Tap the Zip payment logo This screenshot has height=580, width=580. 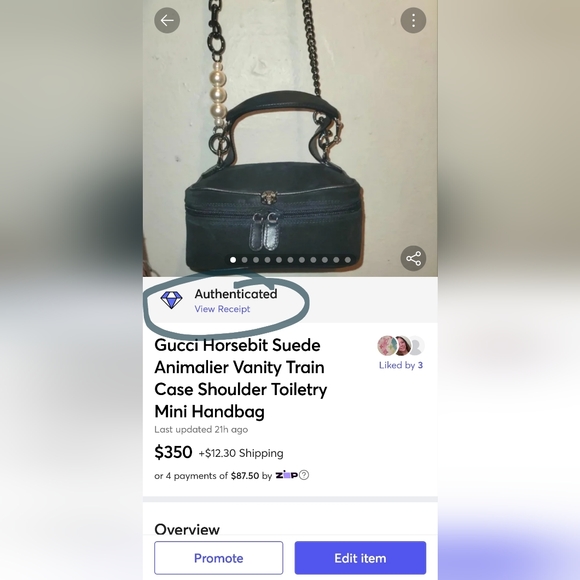286,475
